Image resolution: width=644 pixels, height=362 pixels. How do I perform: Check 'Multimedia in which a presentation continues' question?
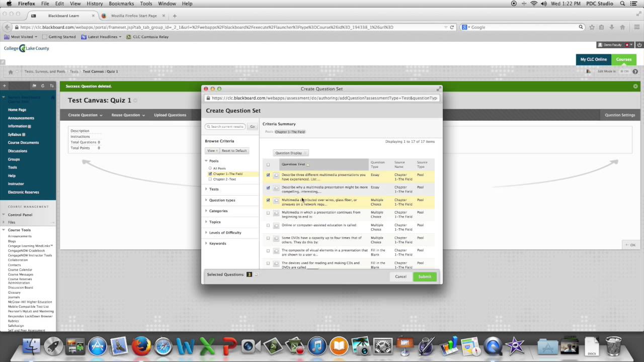(x=268, y=213)
